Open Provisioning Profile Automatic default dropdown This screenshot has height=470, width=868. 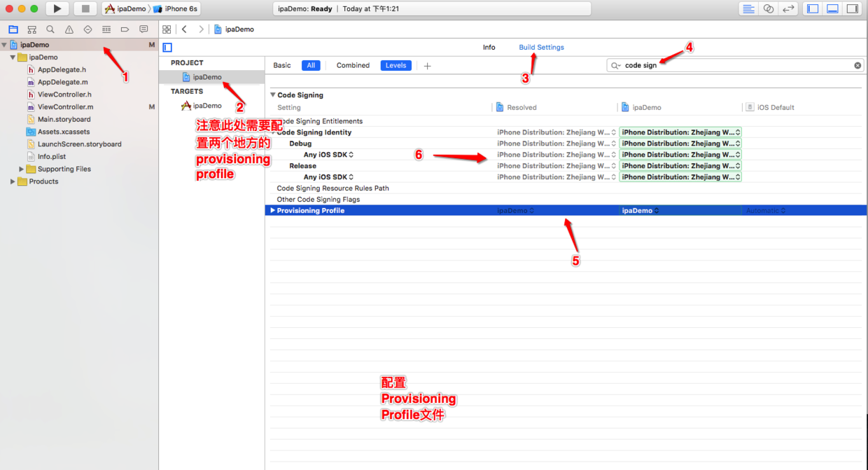point(766,211)
